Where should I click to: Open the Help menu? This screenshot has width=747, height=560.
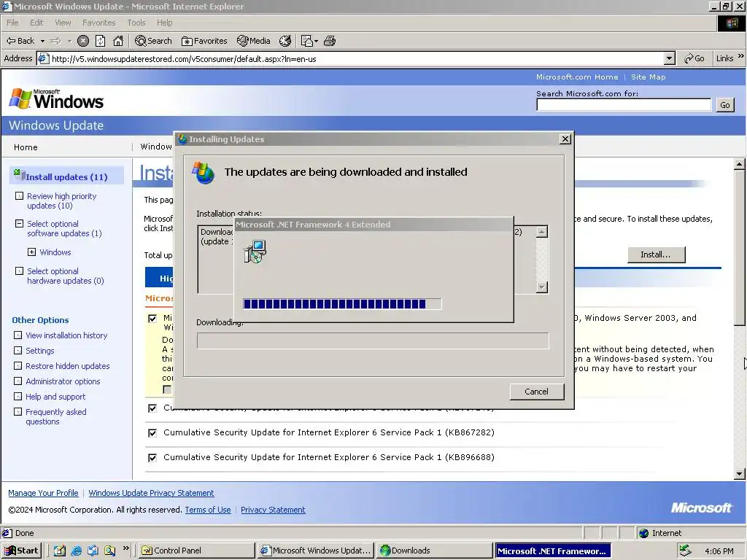pyautogui.click(x=164, y=23)
